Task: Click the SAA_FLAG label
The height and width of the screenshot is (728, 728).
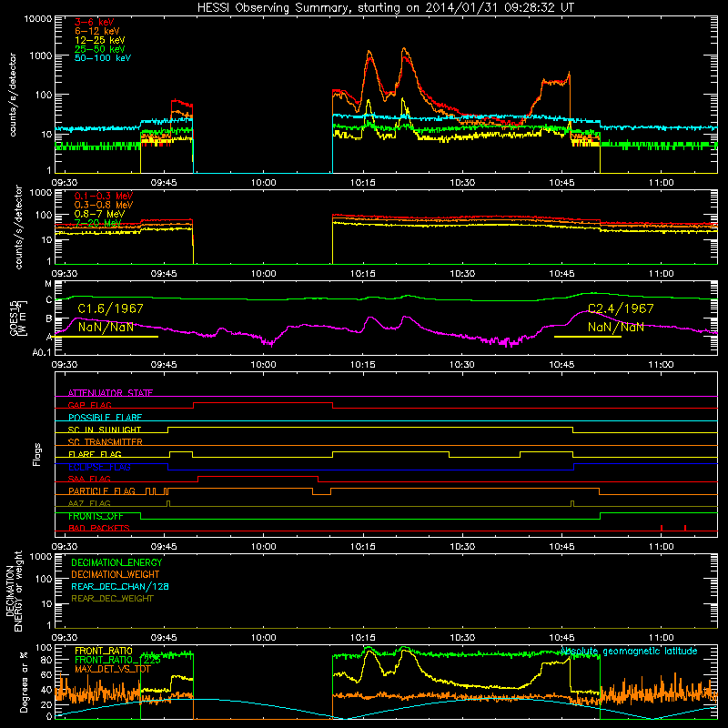Action: 89,479
